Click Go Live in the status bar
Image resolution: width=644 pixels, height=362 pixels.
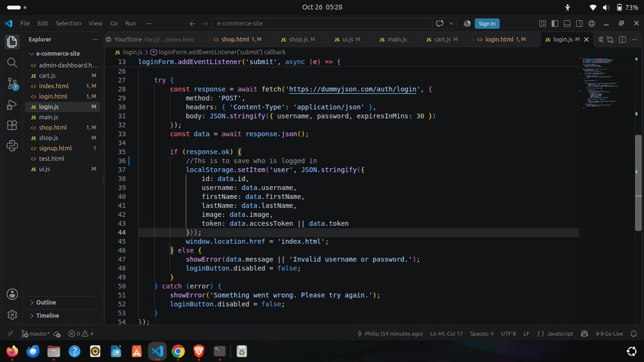(610, 334)
